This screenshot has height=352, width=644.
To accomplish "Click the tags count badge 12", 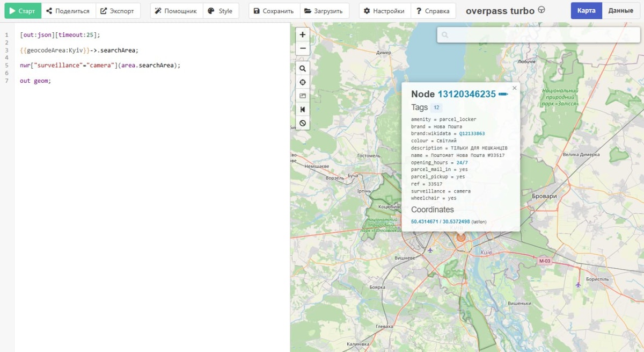I will coord(436,107).
